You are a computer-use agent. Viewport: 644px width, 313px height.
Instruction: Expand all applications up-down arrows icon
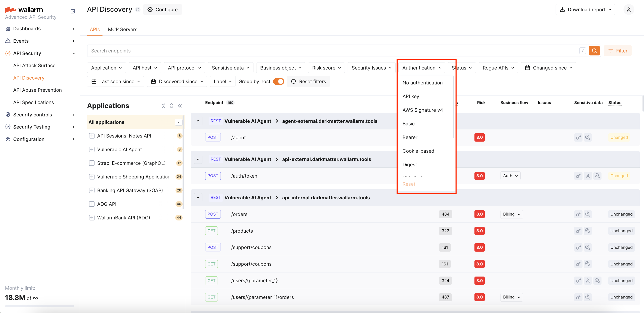coord(171,106)
